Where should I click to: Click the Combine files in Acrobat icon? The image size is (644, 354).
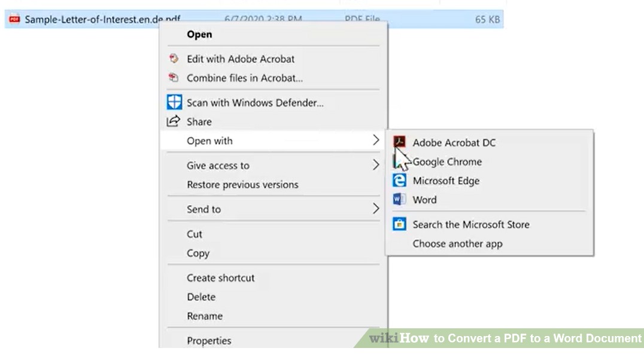(x=174, y=78)
